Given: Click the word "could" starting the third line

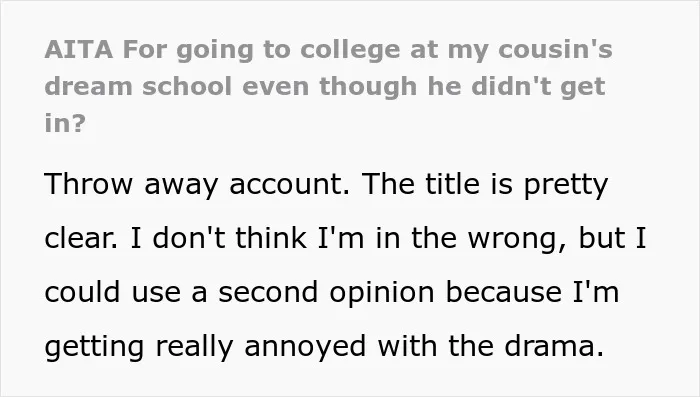Looking at the screenshot, I should coord(83,292).
